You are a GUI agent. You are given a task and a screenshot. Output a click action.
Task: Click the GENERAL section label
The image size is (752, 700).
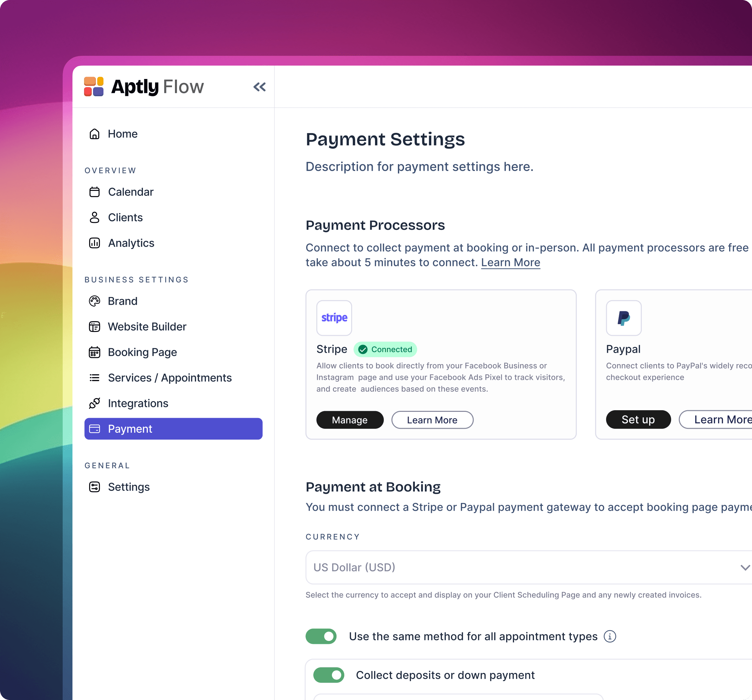click(x=107, y=466)
